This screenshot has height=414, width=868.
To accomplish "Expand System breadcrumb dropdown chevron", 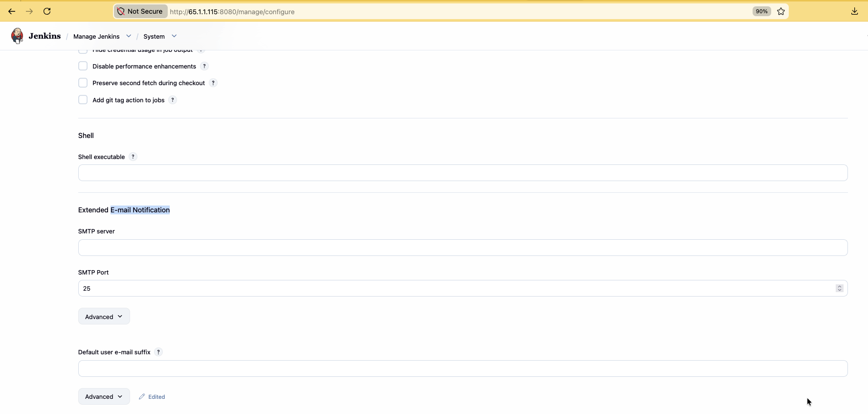I will (174, 36).
